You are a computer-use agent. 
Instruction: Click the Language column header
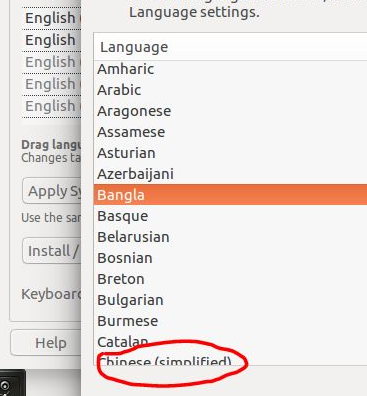pos(230,47)
